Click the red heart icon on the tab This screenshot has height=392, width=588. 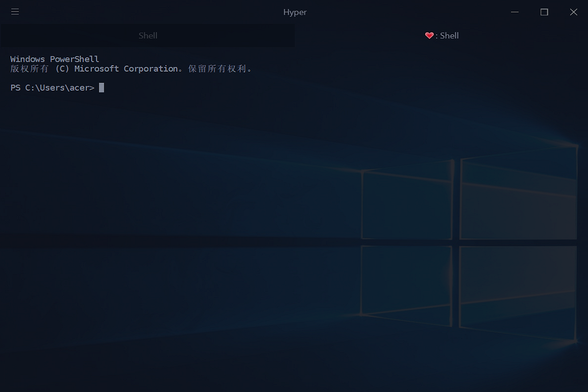pos(429,35)
